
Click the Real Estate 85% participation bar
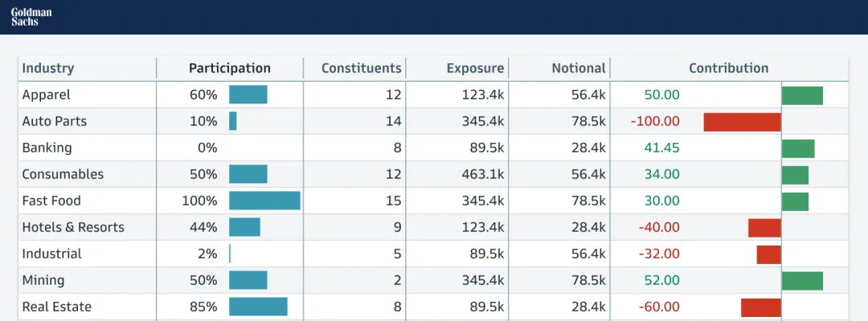tap(258, 307)
